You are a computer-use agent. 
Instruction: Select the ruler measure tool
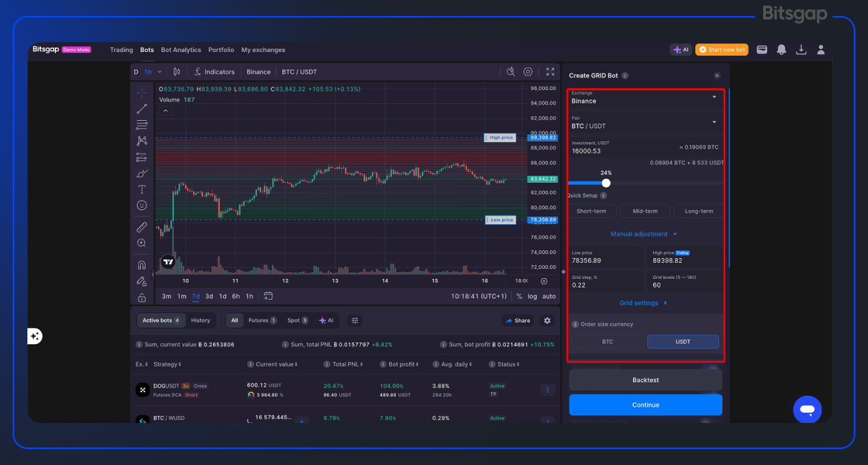(x=142, y=227)
